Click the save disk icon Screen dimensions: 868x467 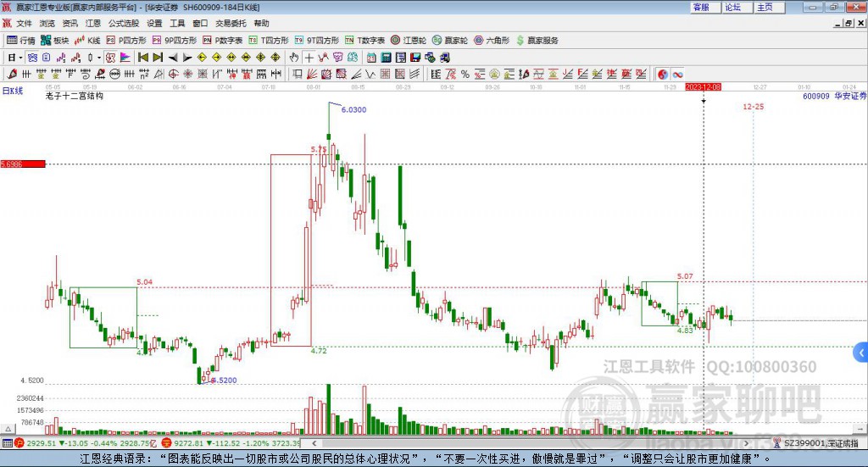pos(415,58)
